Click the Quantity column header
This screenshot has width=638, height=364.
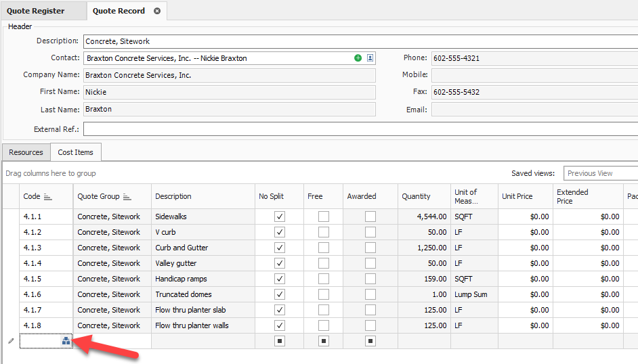pyautogui.click(x=416, y=196)
